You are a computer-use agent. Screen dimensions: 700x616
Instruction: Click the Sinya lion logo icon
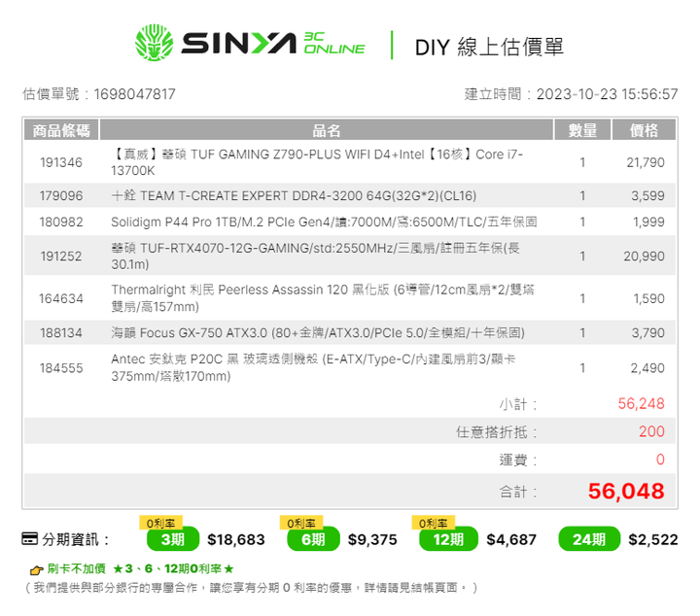tap(154, 43)
